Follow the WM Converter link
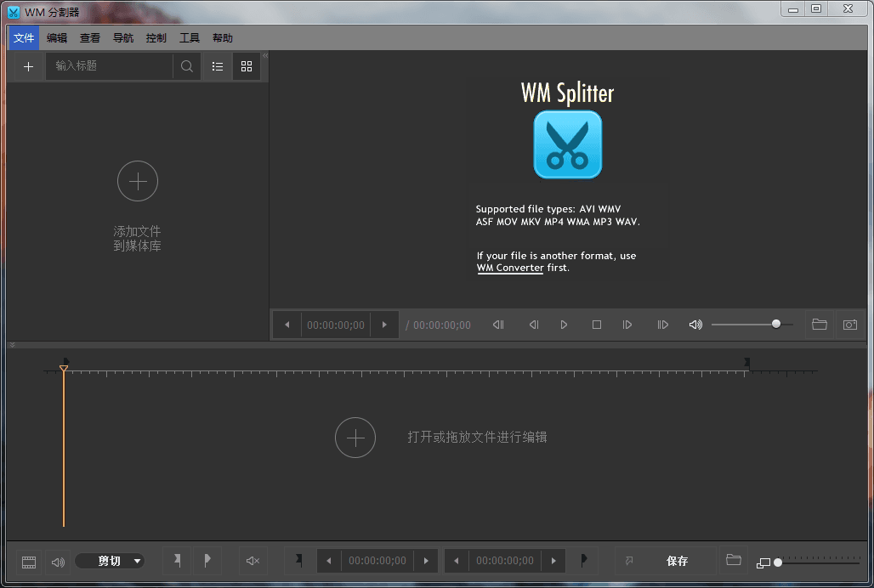 510,268
